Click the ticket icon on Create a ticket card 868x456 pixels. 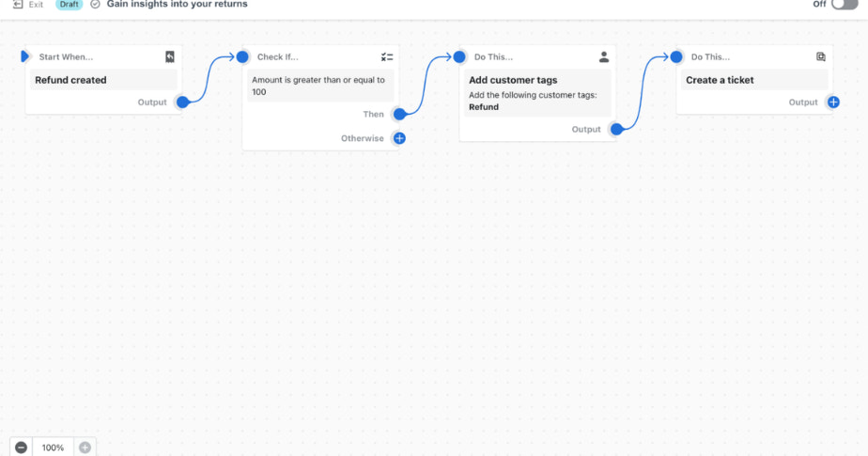(821, 57)
